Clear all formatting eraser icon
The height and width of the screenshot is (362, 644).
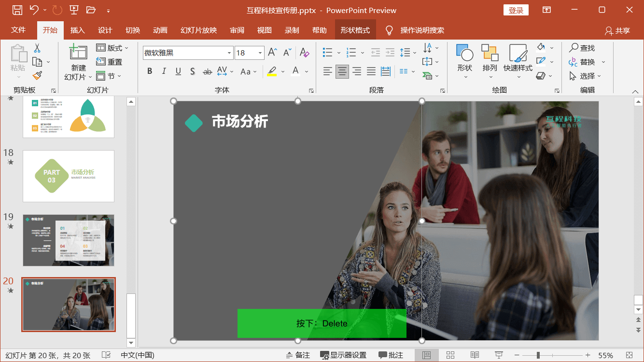pyautogui.click(x=304, y=53)
